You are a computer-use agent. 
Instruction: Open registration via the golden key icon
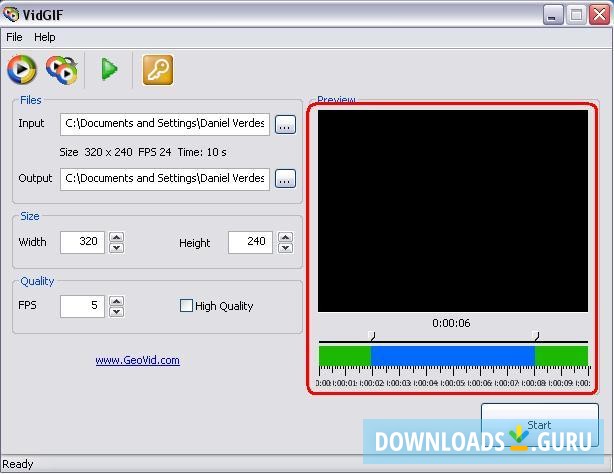click(158, 70)
